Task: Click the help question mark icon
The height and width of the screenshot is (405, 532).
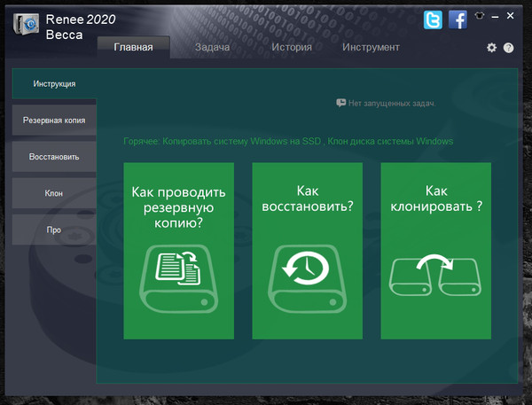Action: tap(508, 48)
